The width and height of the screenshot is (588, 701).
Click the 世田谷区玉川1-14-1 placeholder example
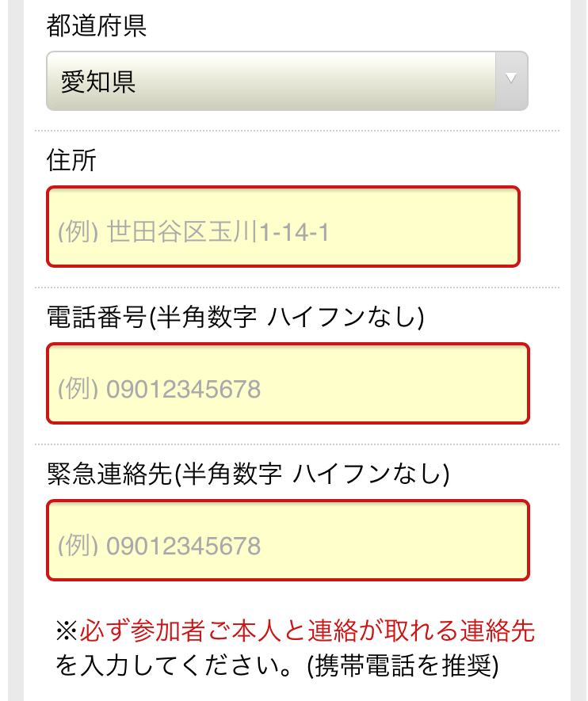(218, 232)
